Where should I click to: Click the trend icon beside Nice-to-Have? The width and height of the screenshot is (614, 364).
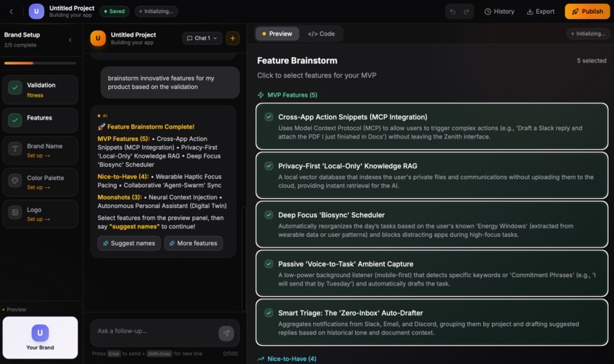(x=261, y=359)
